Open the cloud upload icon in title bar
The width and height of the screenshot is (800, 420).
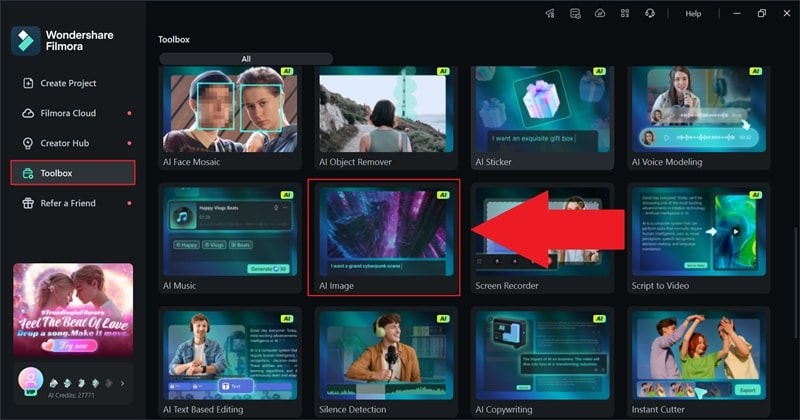click(x=600, y=14)
